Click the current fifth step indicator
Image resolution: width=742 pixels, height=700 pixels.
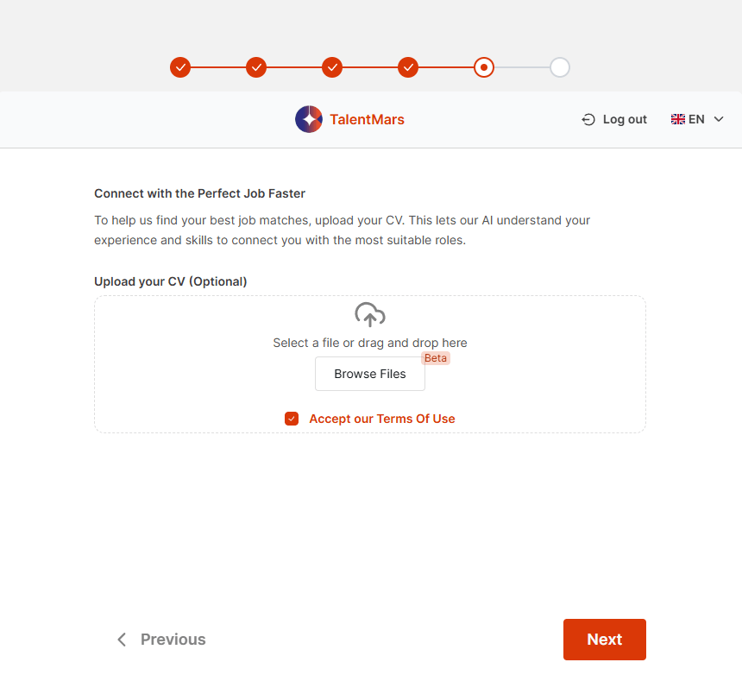tap(484, 67)
